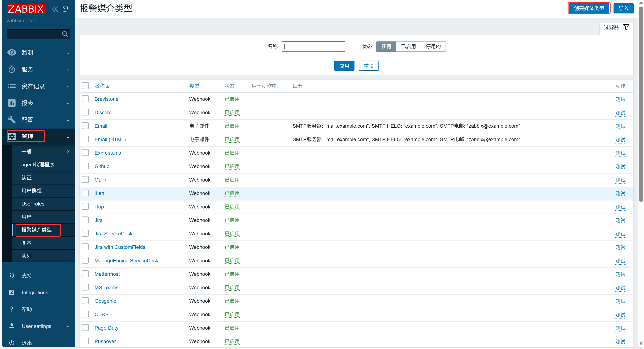The image size is (644, 349).
Task: Expand the 资产记录 menu chevron
Action: click(68, 86)
